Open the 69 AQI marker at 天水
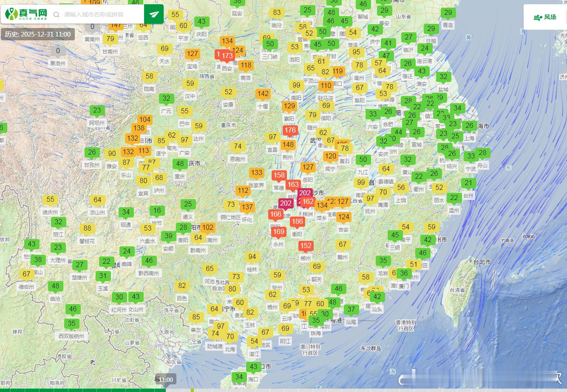The width and height of the screenshot is (567, 392). 164,49
